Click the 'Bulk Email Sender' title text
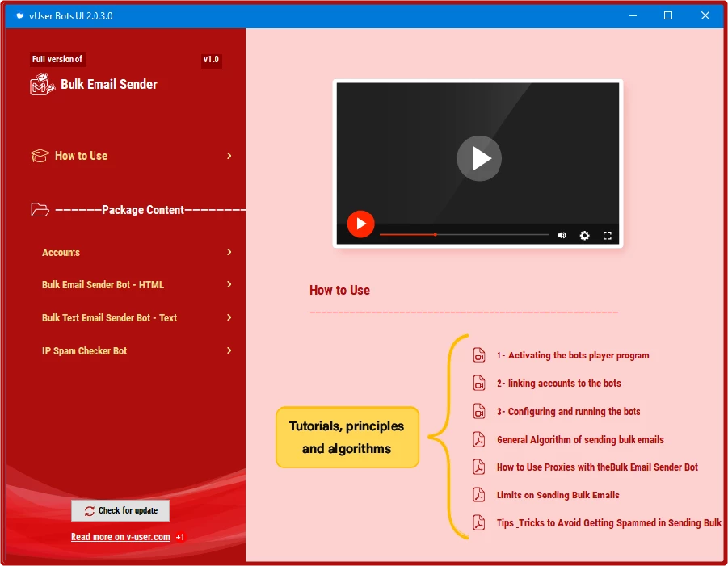This screenshot has height=566, width=728. coord(109,85)
